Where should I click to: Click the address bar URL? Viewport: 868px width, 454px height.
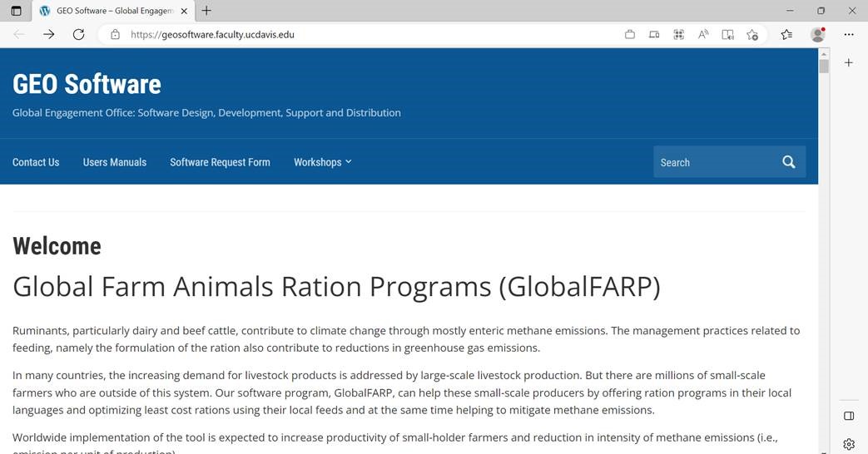point(212,34)
